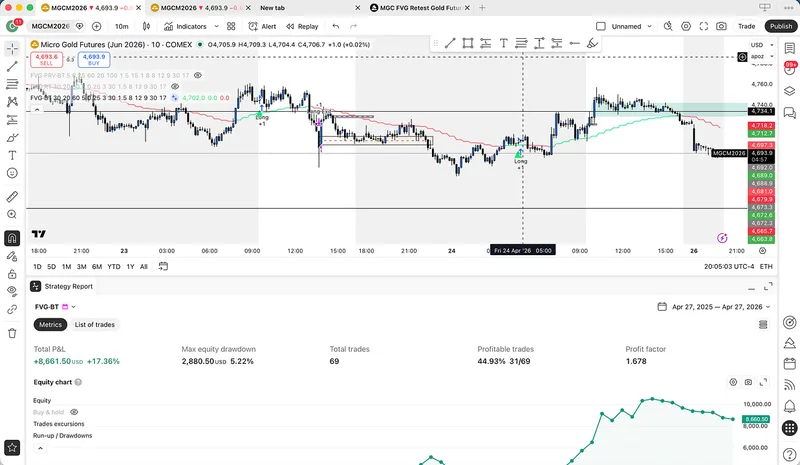The height and width of the screenshot is (465, 800).
Task: Click the add symbol compare plus icon
Action: (x=96, y=26)
